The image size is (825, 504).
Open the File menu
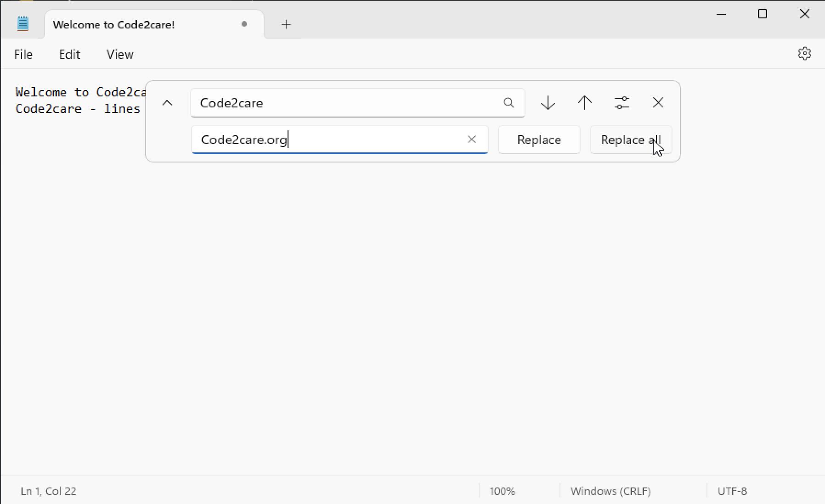pyautogui.click(x=23, y=54)
